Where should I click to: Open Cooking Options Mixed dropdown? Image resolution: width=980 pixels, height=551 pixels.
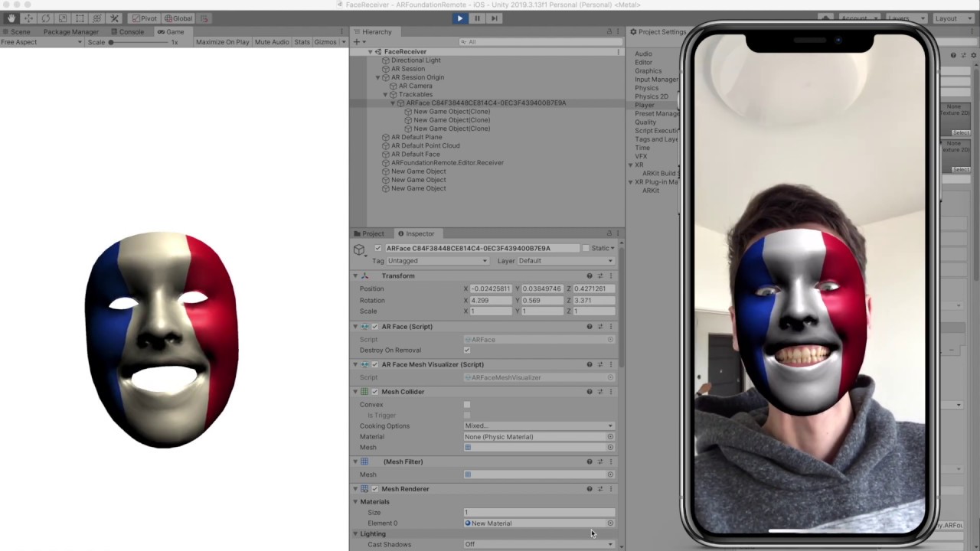click(x=538, y=425)
